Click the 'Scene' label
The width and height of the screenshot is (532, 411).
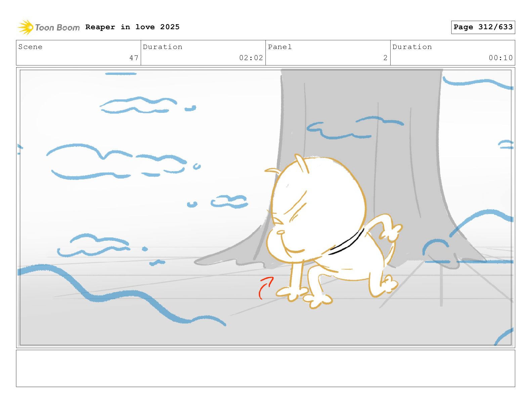(30, 47)
